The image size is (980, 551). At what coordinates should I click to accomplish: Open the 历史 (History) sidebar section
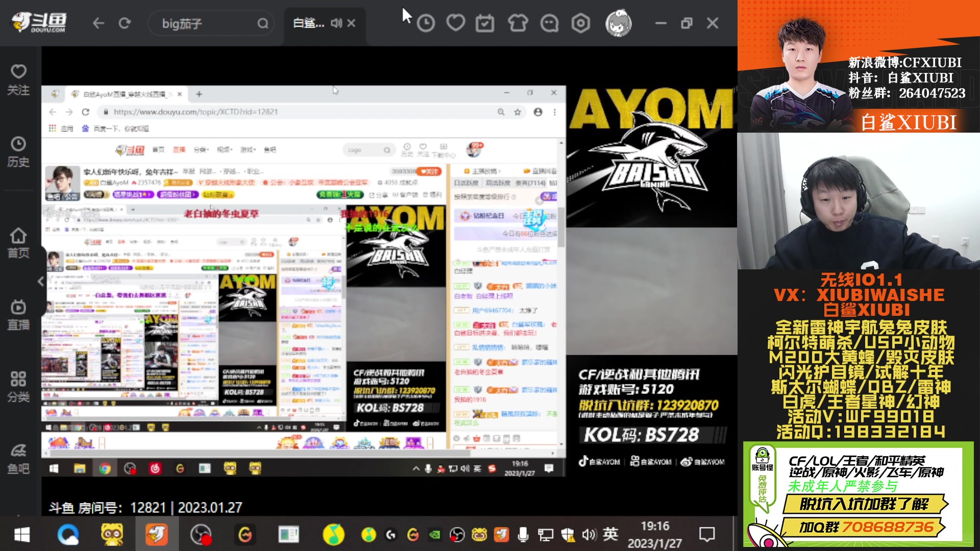(18, 152)
